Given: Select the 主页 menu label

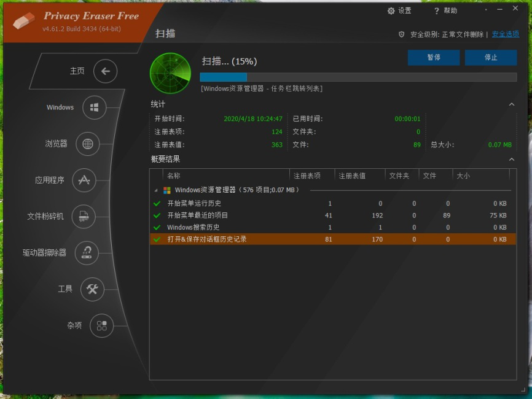Looking at the screenshot, I should point(77,71).
